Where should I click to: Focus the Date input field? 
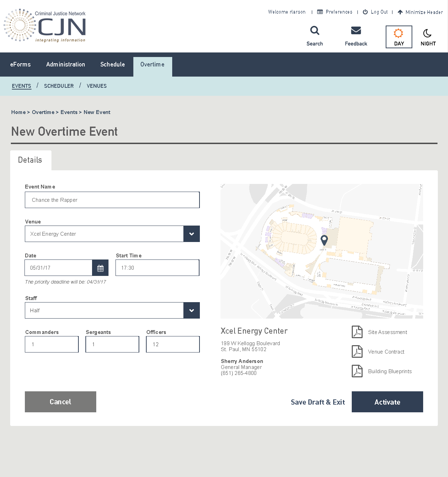58,268
